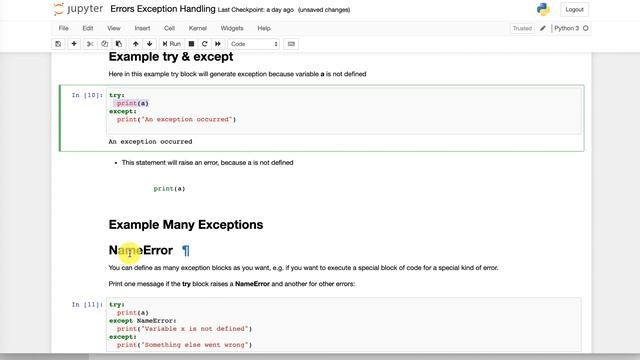
Task: Insert a cell below with plus icon
Action: pos(74,44)
